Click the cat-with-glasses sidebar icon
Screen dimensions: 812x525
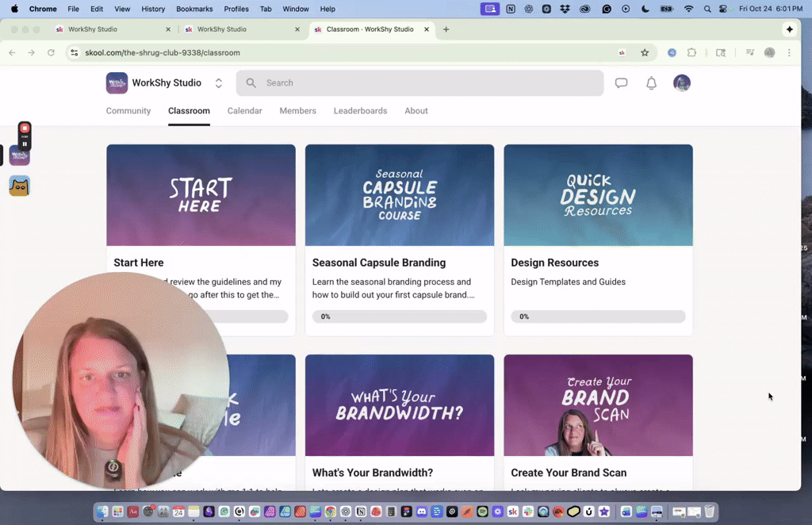point(20,186)
